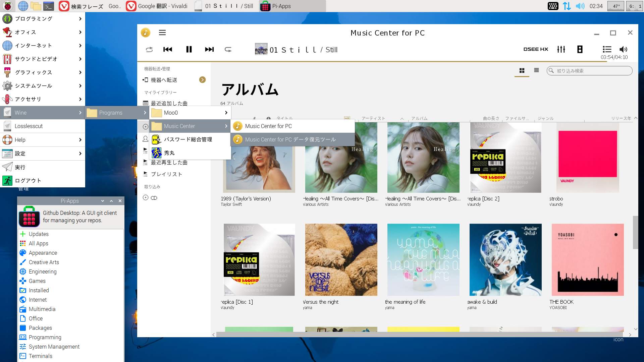
Task: Open 最近追加した曲 in library
Action: point(169,103)
